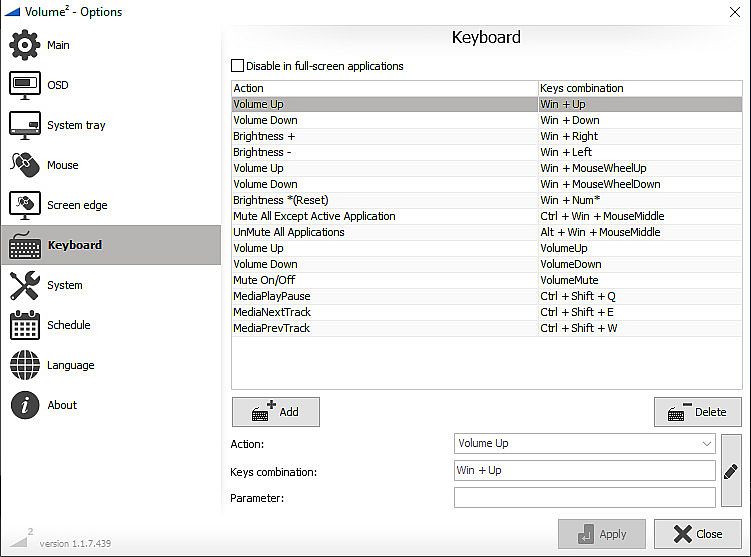The width and height of the screenshot is (751, 557).
Task: Click the empty Parameter field
Action: [584, 497]
